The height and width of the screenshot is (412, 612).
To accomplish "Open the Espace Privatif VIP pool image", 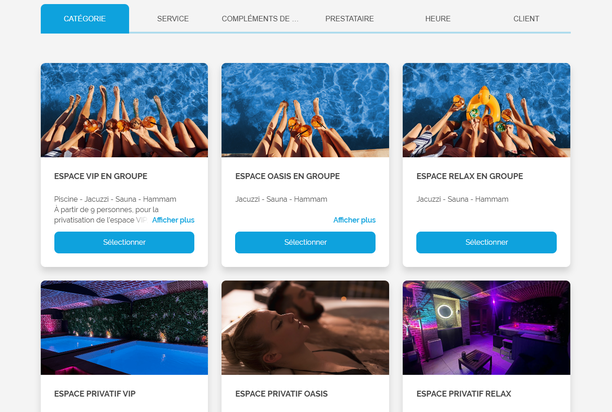I will pyautogui.click(x=124, y=328).
